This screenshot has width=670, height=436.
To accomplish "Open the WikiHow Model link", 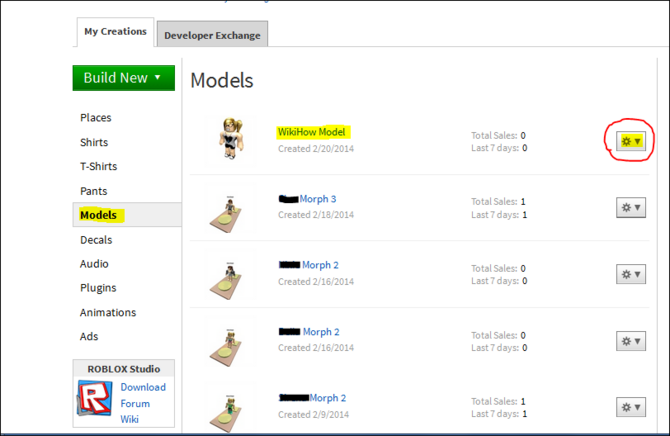I will (312, 132).
